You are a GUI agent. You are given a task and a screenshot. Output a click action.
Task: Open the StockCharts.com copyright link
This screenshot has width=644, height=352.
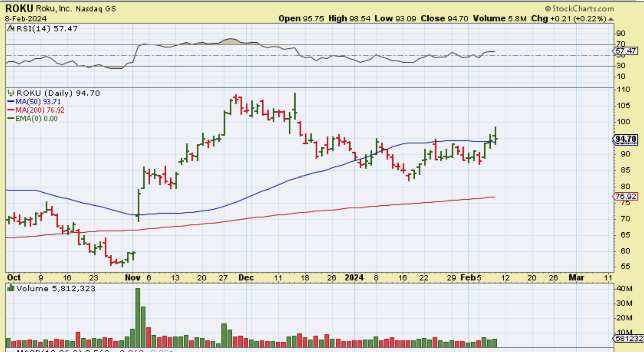[x=579, y=9]
